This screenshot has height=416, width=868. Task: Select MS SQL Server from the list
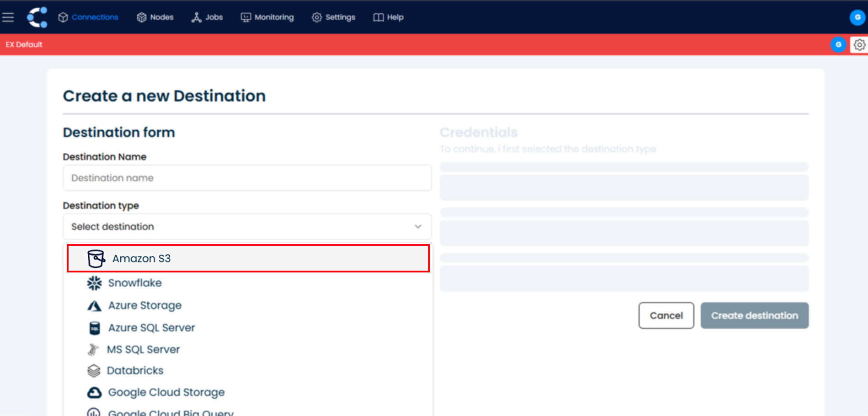tap(143, 349)
